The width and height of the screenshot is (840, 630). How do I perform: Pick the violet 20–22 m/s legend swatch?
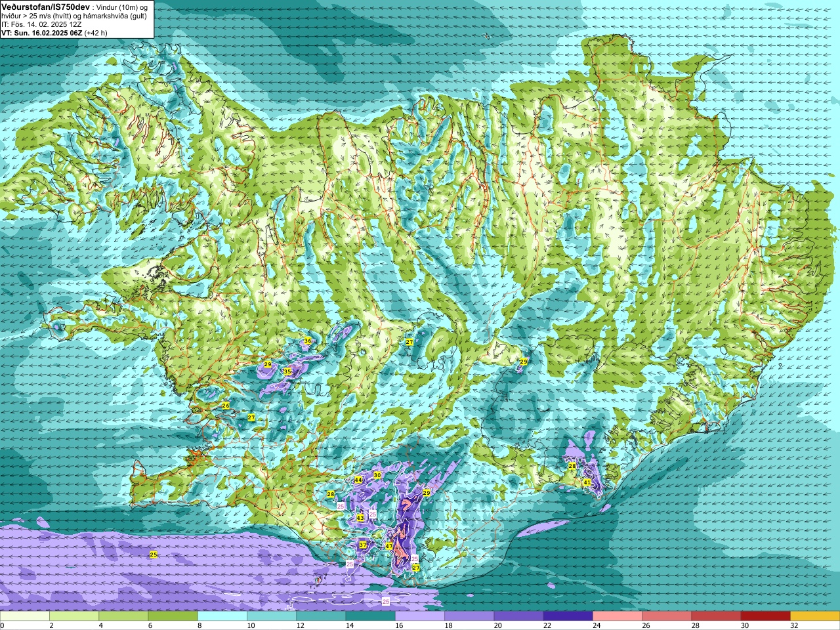click(x=518, y=616)
